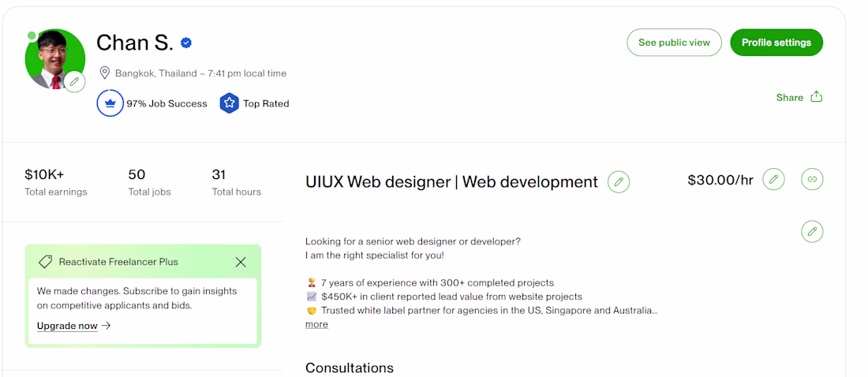The height and width of the screenshot is (377, 868).
Task: Click the share upload icon
Action: [817, 97]
